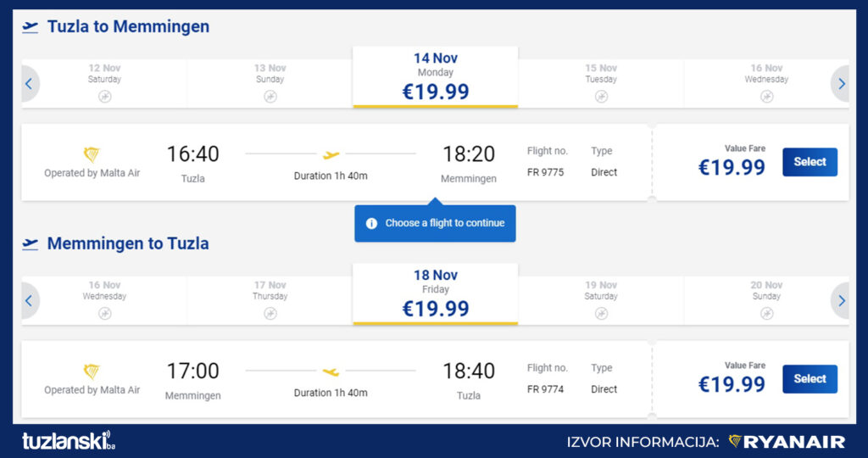This screenshot has height=458, width=868.
Task: Select the €19.99 Memmingen to Tuzla flight
Action: point(810,379)
